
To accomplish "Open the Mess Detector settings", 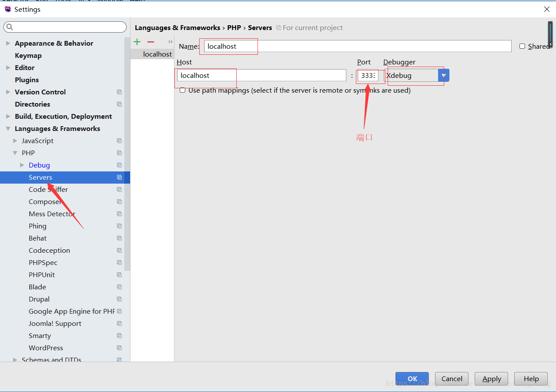I will [52, 214].
